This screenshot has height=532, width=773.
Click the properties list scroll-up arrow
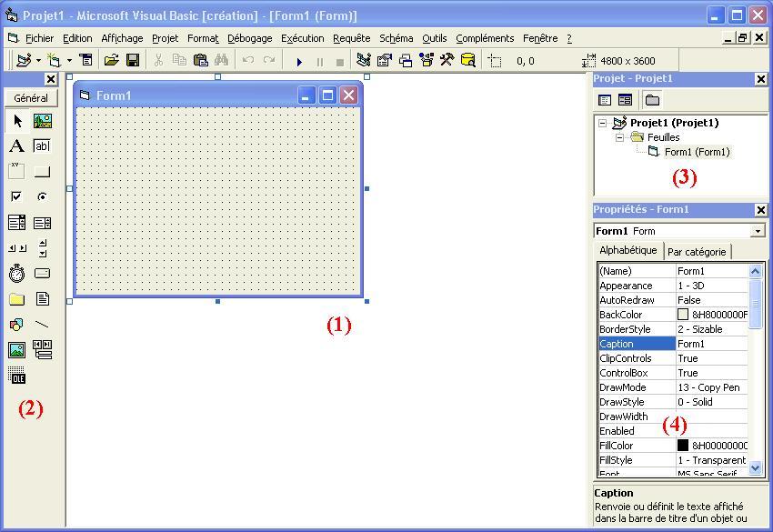[x=755, y=271]
